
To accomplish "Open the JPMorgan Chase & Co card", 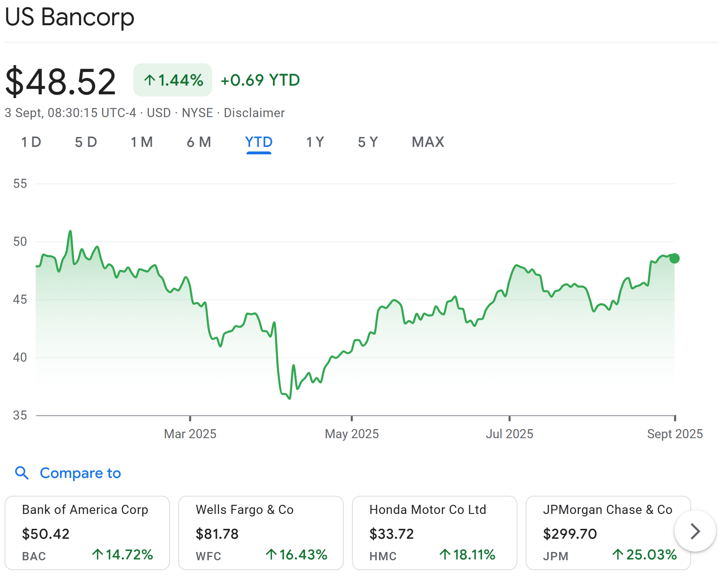I will 600,533.
